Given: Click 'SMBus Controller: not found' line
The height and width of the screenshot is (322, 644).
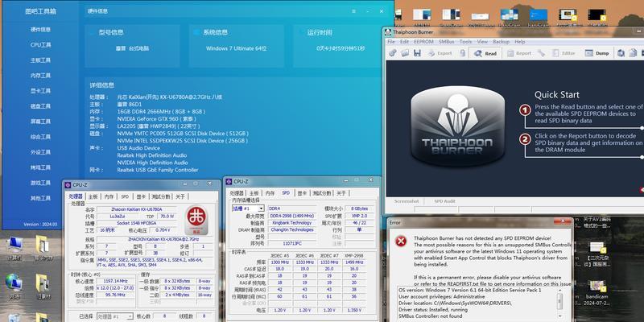Looking at the screenshot, I should [x=430, y=316].
